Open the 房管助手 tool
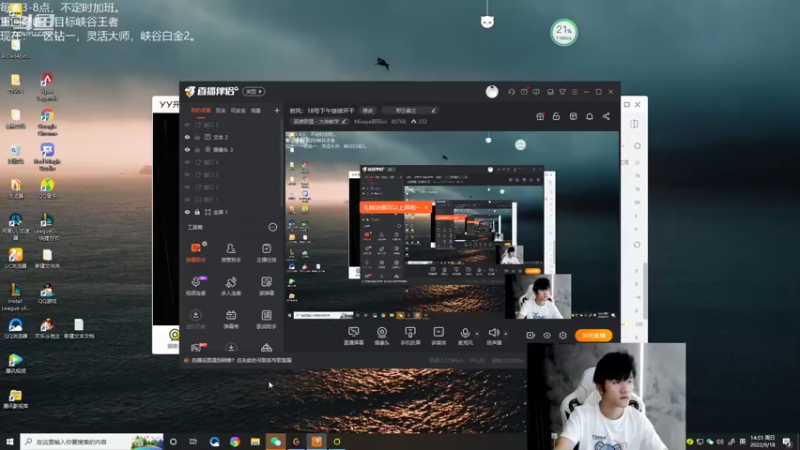This screenshot has width=800, height=450. click(x=231, y=252)
